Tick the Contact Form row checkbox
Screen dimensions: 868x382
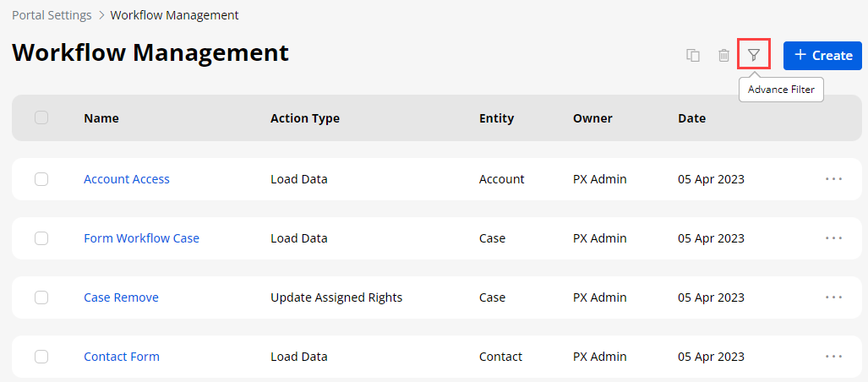click(41, 357)
